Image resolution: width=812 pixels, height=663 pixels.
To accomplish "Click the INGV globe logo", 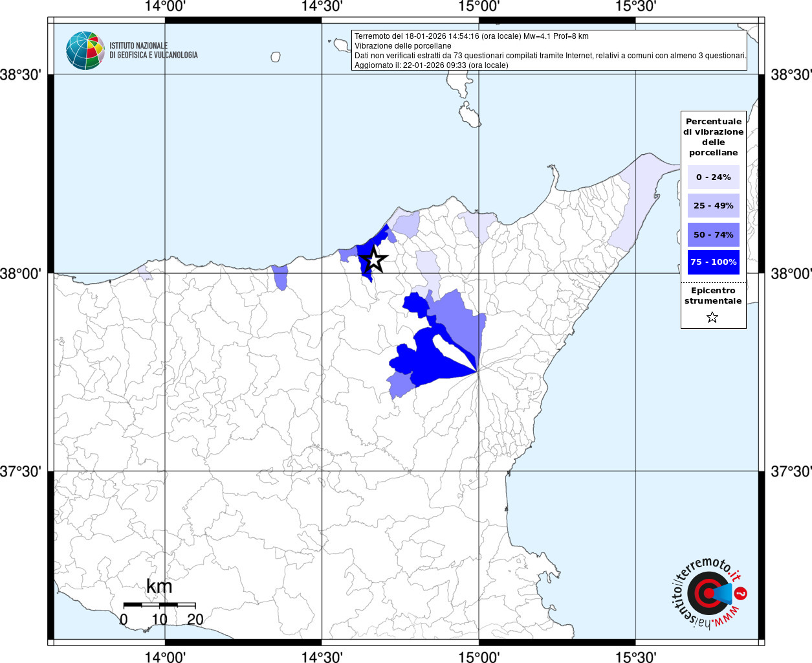I will (x=85, y=51).
